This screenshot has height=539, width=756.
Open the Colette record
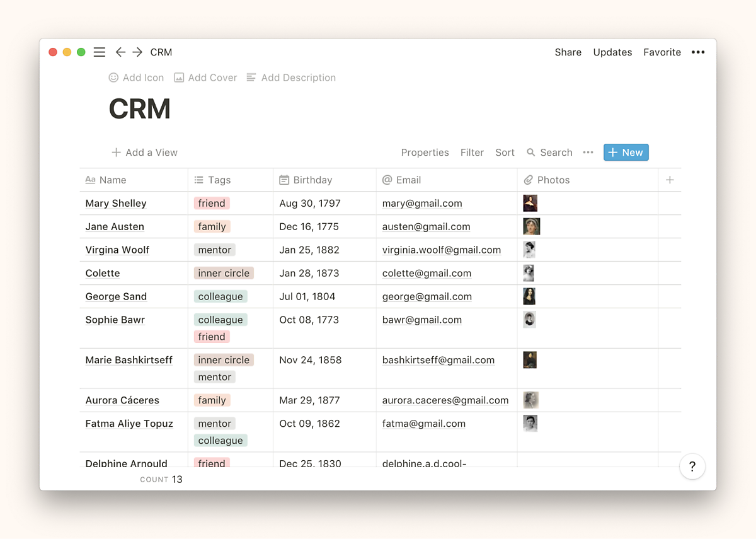coord(103,273)
